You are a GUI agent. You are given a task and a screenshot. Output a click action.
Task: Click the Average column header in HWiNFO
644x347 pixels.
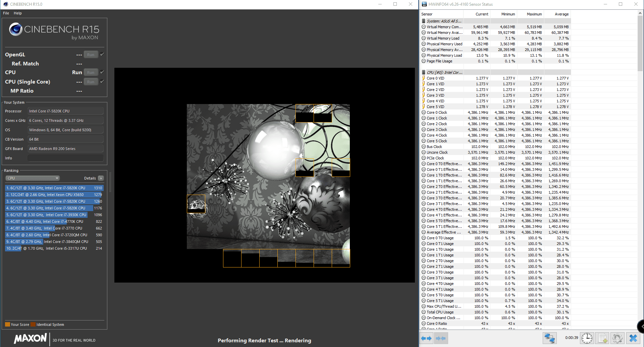pyautogui.click(x=557, y=14)
